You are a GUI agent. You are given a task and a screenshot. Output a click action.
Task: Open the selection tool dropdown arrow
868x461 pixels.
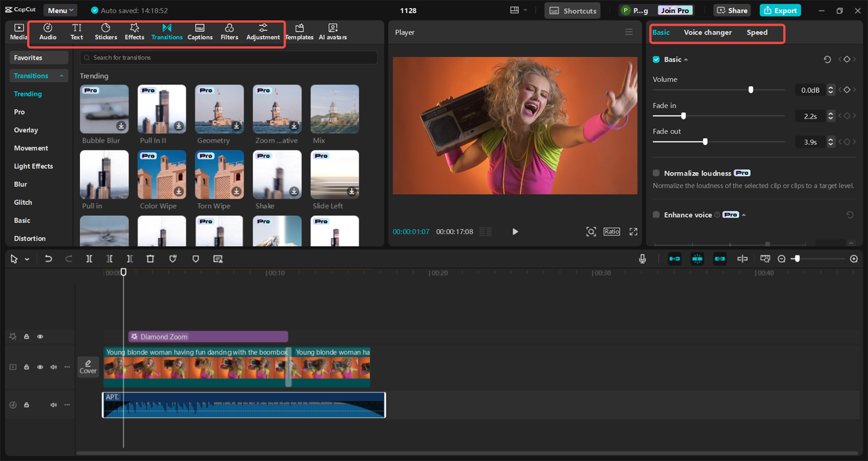point(27,260)
